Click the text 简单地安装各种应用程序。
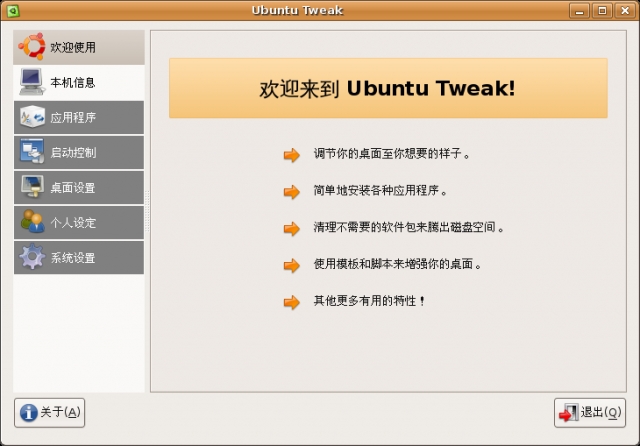The image size is (640, 446). click(380, 191)
